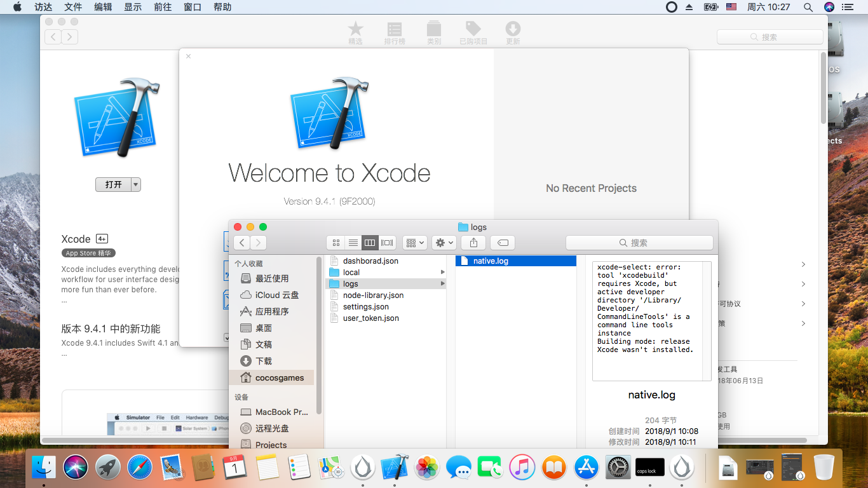Open Calendar from the Dock

[235, 468]
